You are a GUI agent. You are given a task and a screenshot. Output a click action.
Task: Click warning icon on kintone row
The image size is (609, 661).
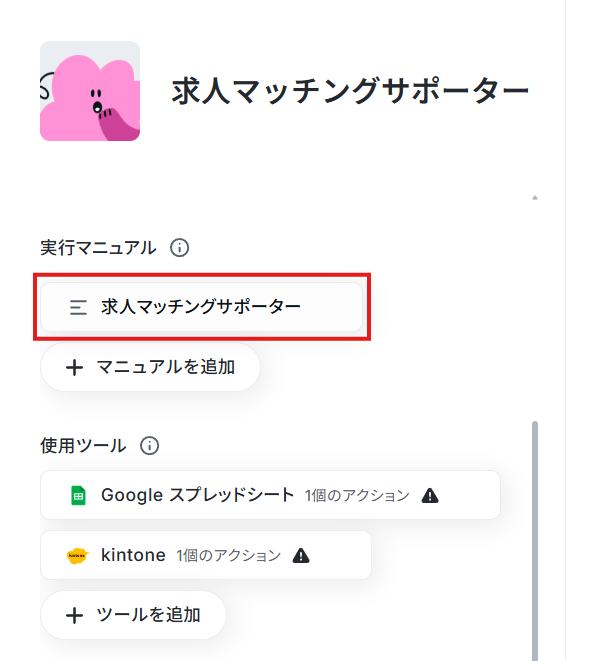click(301, 556)
